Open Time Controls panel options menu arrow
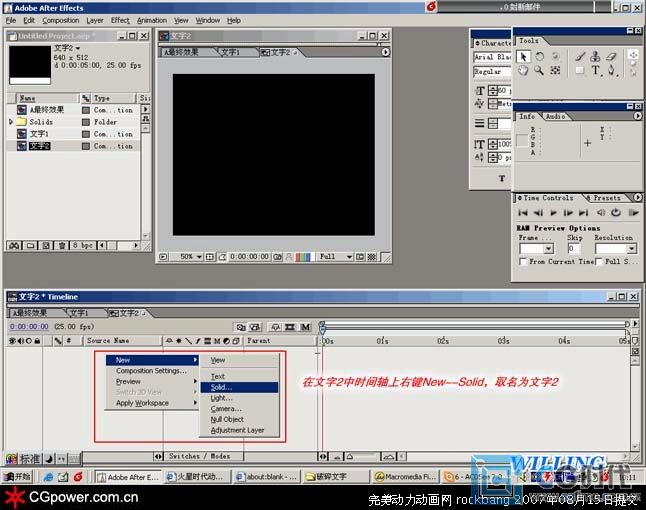Viewport: 646px width, 510px height. pyautogui.click(x=637, y=198)
